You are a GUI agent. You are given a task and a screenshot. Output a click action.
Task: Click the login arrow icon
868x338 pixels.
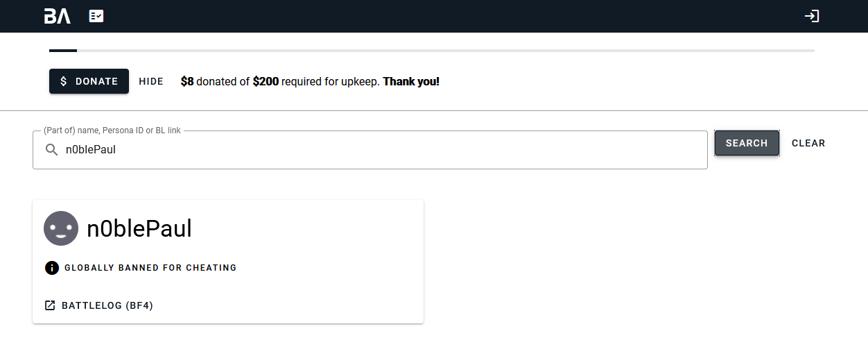tap(812, 16)
